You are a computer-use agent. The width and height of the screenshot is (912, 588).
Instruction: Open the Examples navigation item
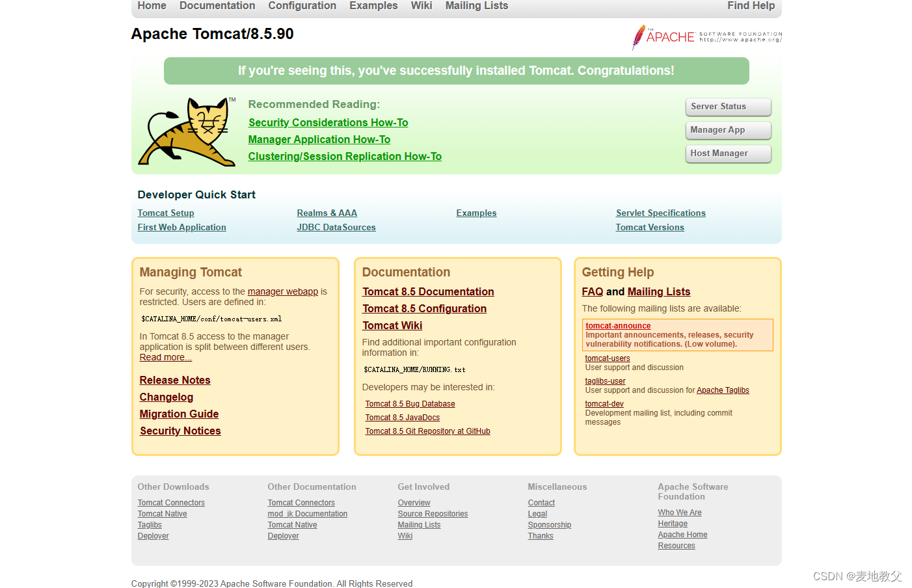373,5
